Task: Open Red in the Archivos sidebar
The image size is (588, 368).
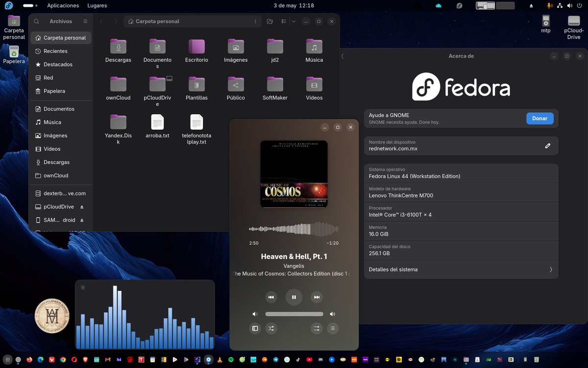Action: click(x=61, y=78)
